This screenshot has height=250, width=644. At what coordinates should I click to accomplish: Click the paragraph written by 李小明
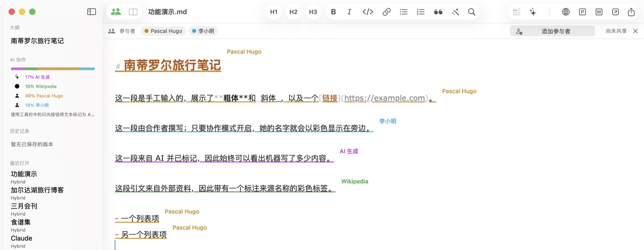tap(244, 128)
